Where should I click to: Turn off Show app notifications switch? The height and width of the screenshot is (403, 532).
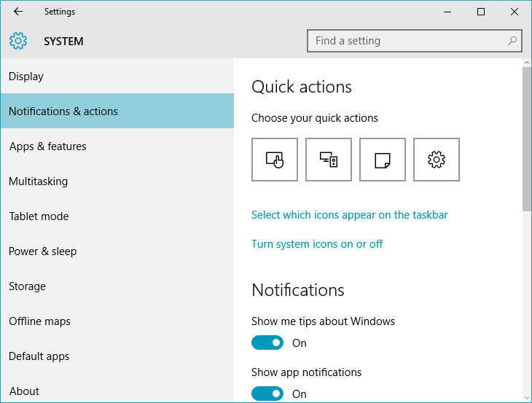tap(267, 394)
